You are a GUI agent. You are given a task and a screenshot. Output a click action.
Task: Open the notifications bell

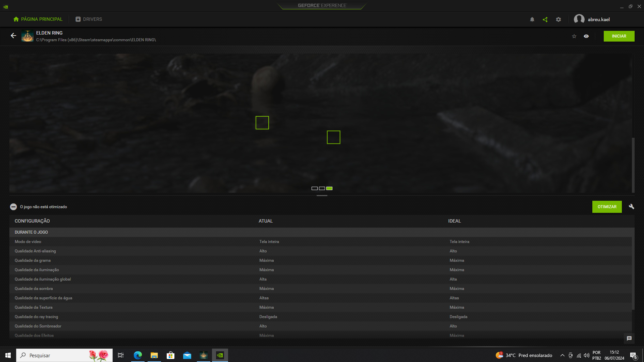point(532,19)
